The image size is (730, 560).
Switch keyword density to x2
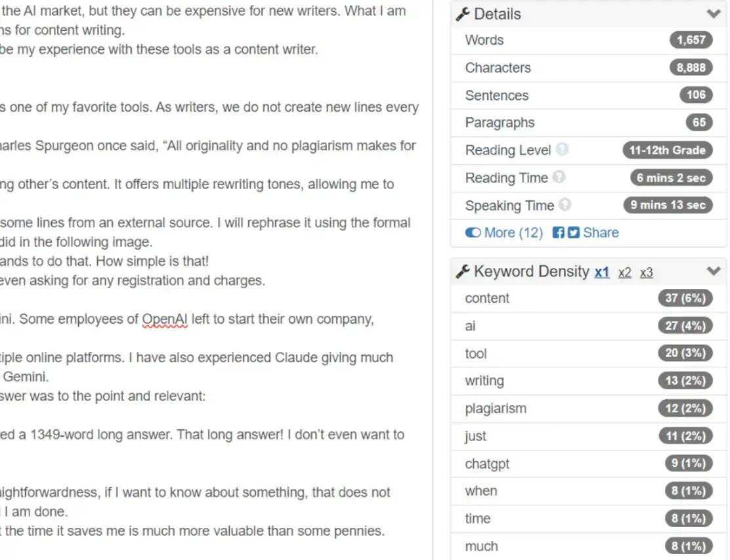coord(624,272)
